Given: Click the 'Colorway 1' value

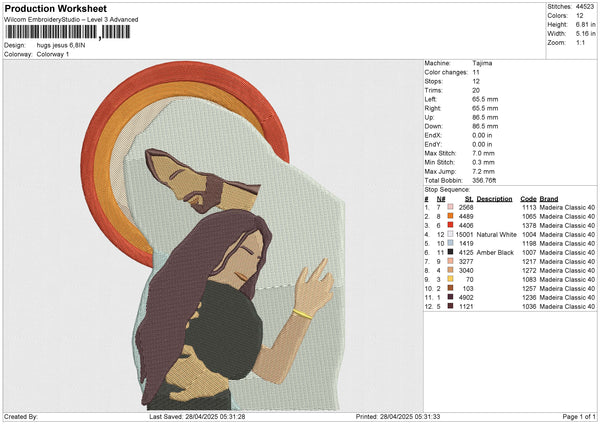Looking at the screenshot, I should click(54, 54).
